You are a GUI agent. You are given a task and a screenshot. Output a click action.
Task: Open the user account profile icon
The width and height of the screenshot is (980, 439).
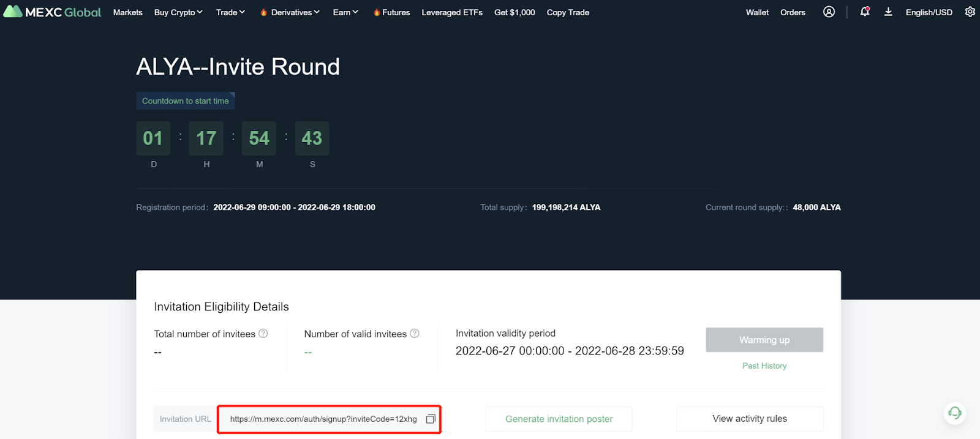(x=829, y=12)
